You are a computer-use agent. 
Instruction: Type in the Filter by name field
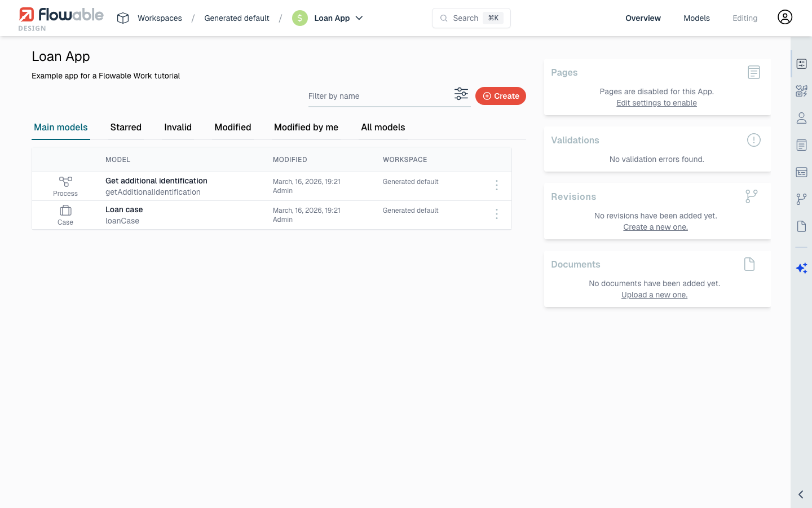(x=372, y=96)
